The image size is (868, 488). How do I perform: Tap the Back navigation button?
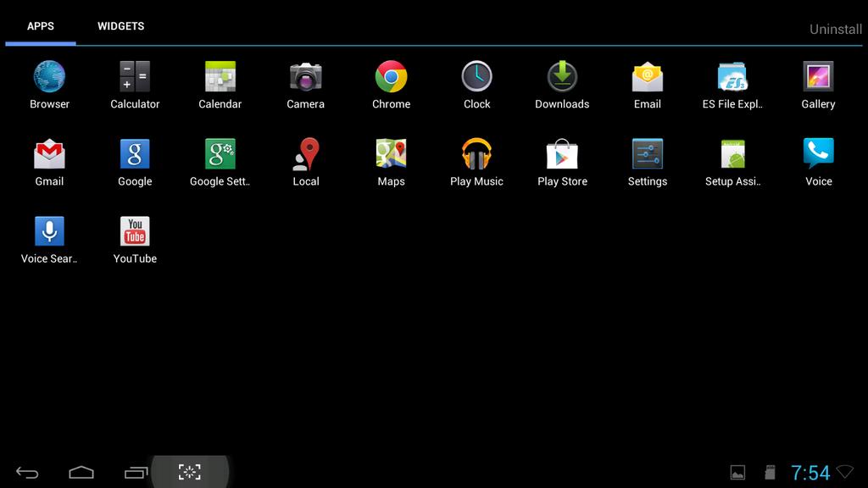27,472
